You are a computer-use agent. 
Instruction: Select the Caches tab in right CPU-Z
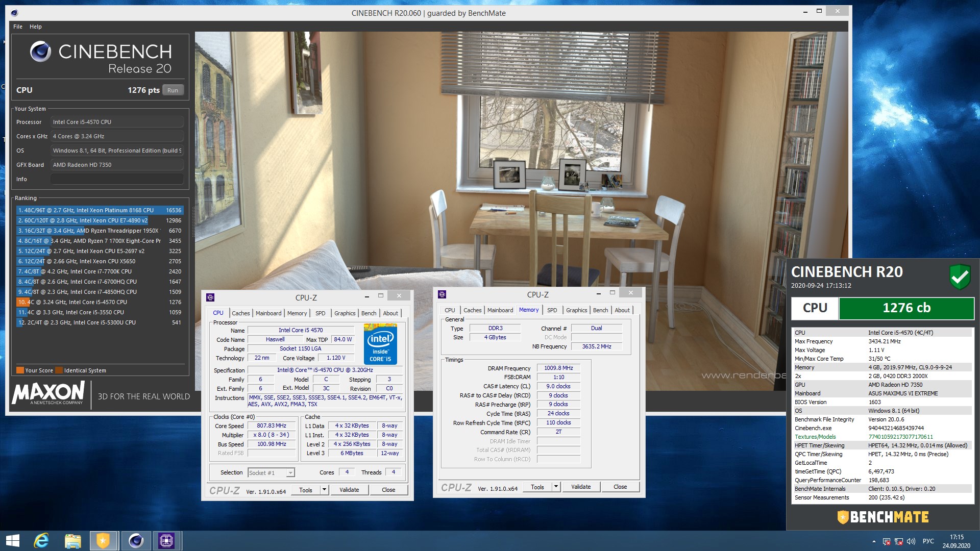click(472, 310)
